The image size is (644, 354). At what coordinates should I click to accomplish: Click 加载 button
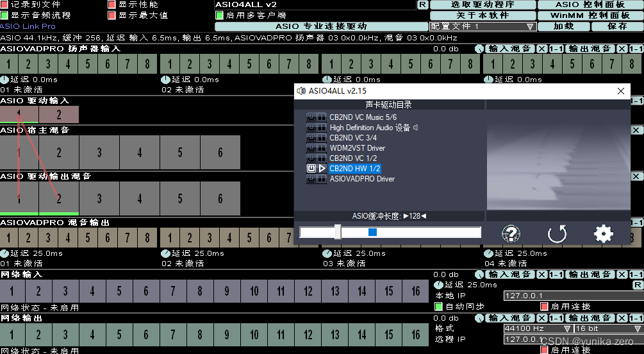click(x=563, y=26)
